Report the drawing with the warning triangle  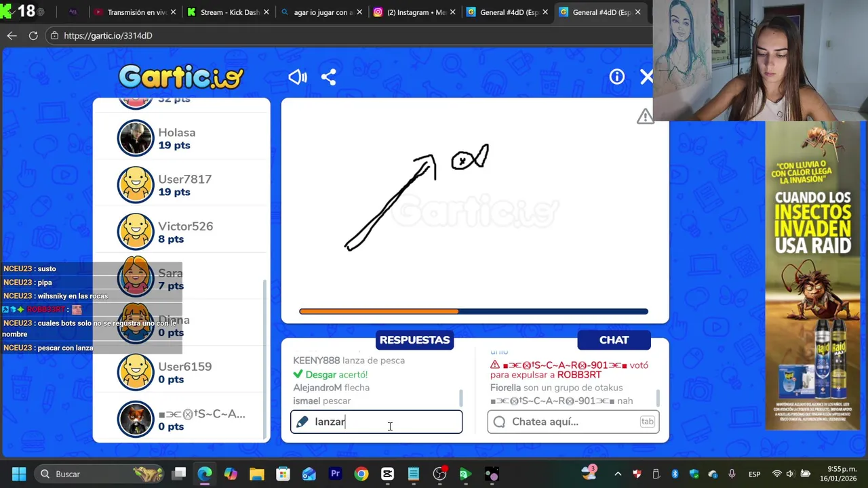tap(645, 117)
